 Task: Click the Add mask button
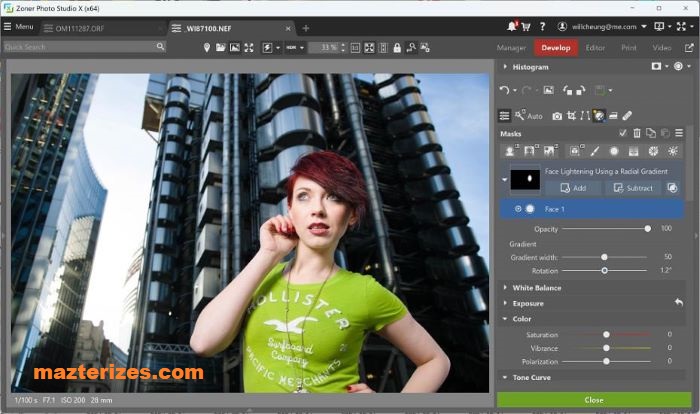573,188
